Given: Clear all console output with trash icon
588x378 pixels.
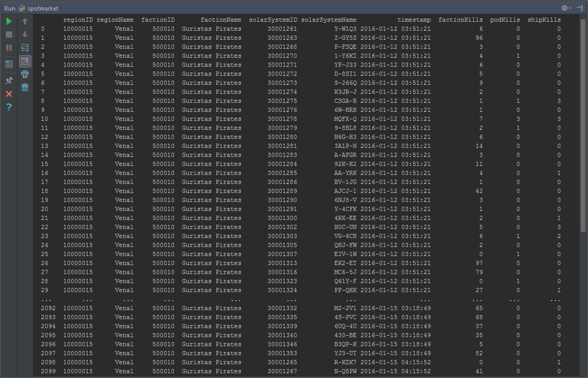Looking at the screenshot, I should (x=25, y=87).
